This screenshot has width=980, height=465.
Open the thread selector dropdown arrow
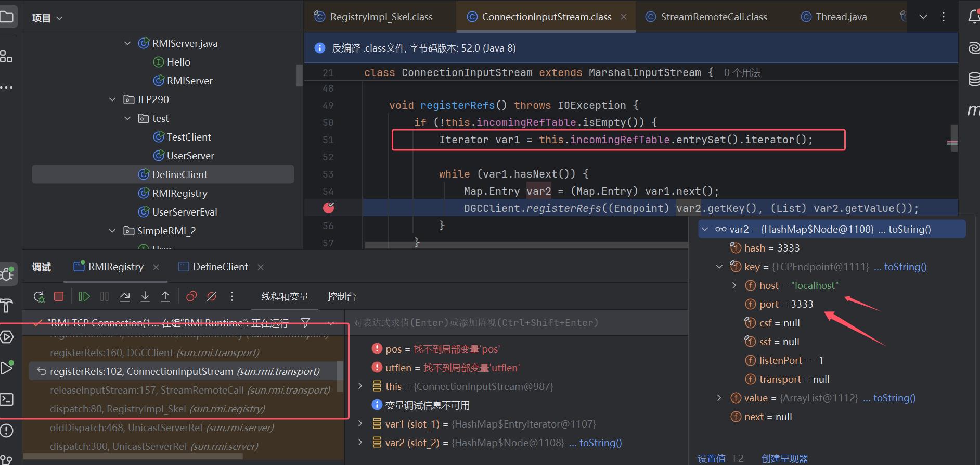point(331,323)
